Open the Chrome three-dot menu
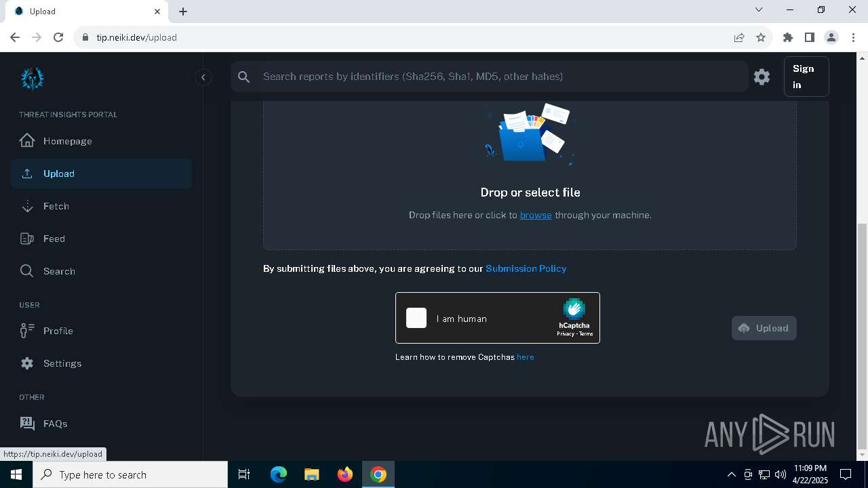Viewport: 868px width, 488px height. [x=852, y=37]
